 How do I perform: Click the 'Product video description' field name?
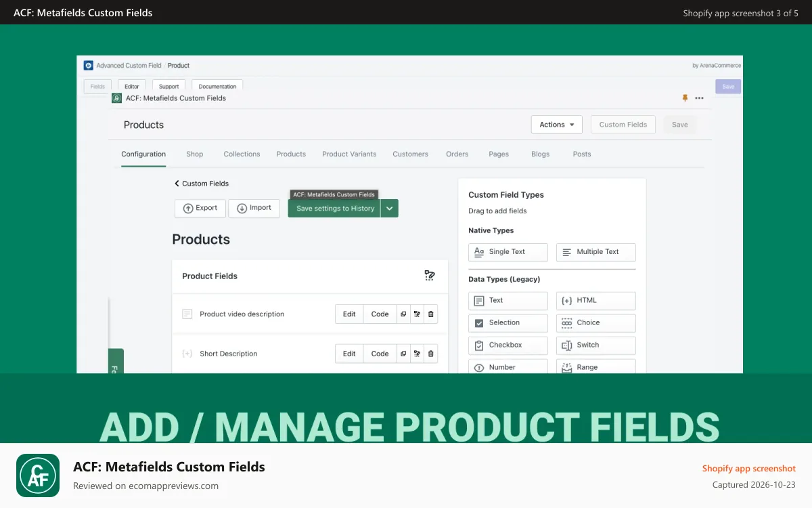click(242, 314)
